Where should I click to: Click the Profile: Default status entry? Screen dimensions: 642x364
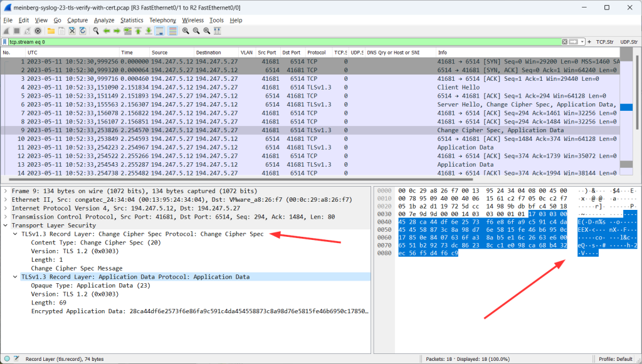[x=616, y=359]
